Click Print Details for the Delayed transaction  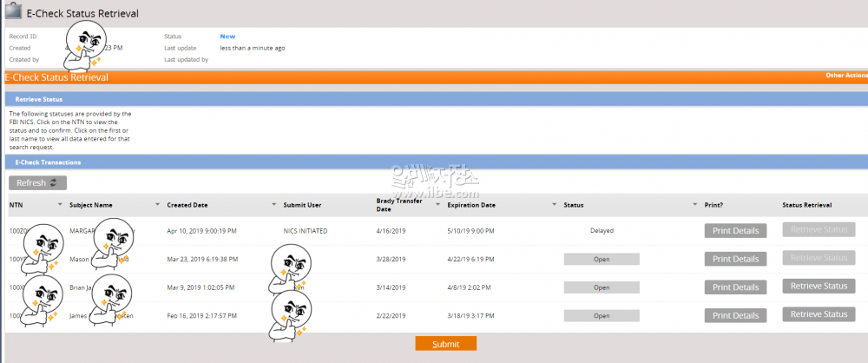pos(734,231)
